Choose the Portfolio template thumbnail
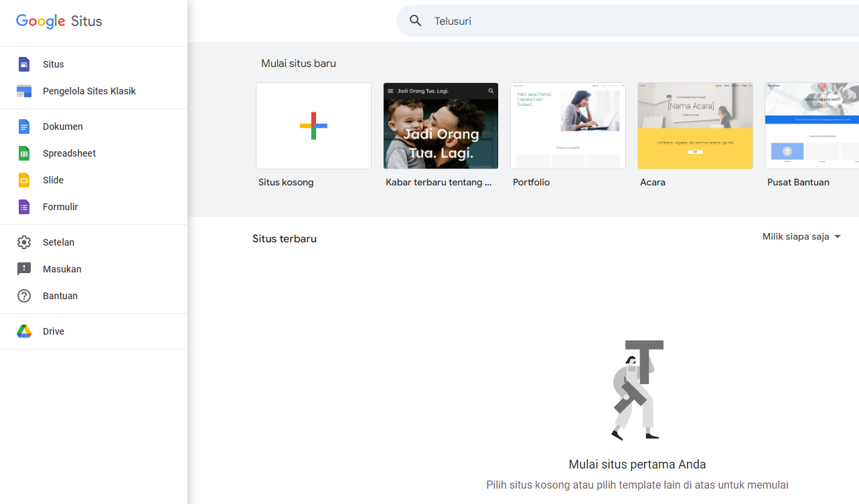859x504 pixels. [568, 126]
